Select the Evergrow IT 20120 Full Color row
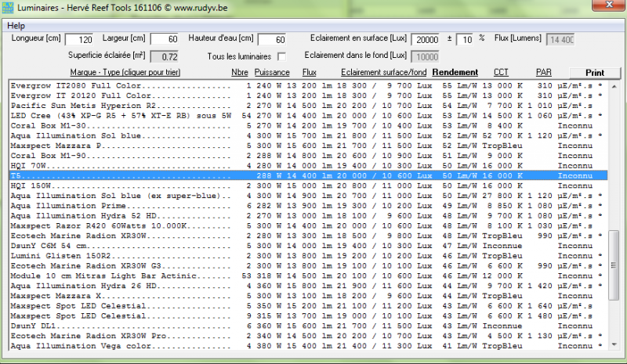 pos(308,96)
